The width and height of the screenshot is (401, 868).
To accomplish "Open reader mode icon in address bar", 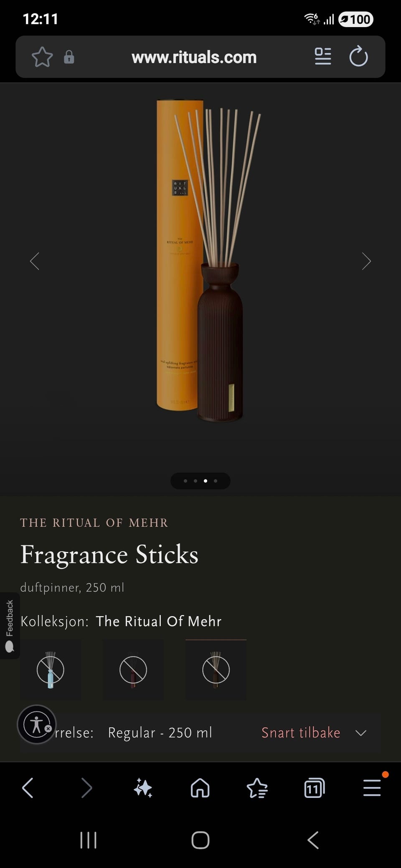I will (x=322, y=56).
